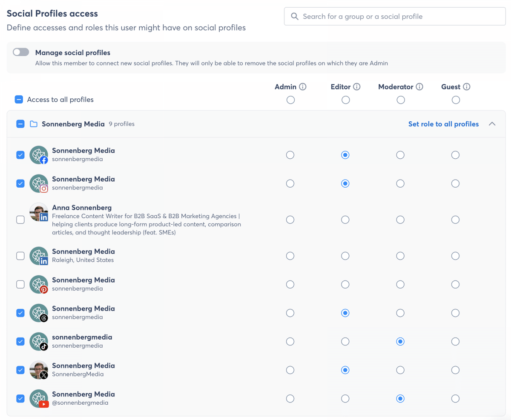Uncheck the Sonnenberg Media Instagram profile checkbox
The image size is (511, 420).
[x=20, y=183]
